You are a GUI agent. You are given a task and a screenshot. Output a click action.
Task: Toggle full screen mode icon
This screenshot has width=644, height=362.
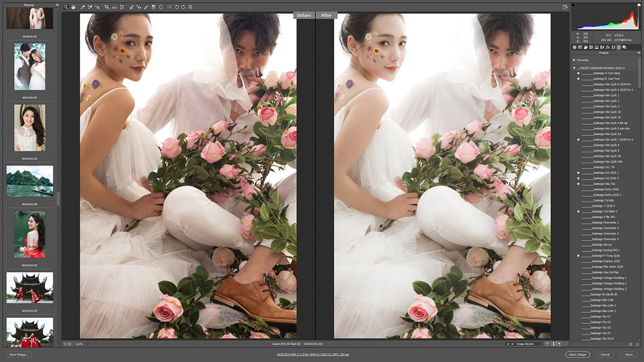pos(565,7)
